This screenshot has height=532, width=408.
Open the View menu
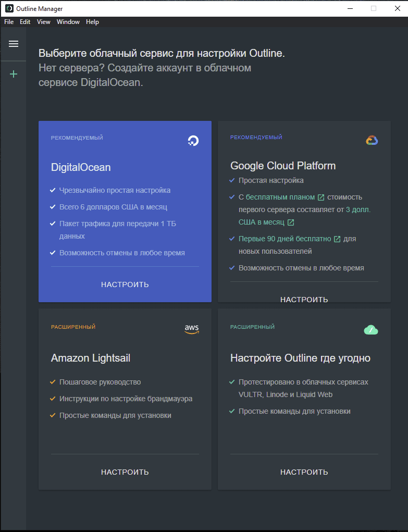(43, 22)
